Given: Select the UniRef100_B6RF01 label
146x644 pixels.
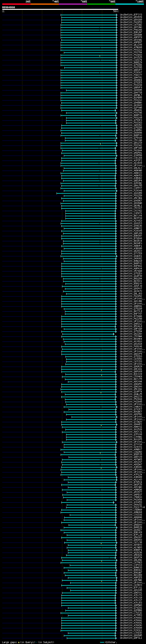Looking at the screenshot, I should (131, 115).
